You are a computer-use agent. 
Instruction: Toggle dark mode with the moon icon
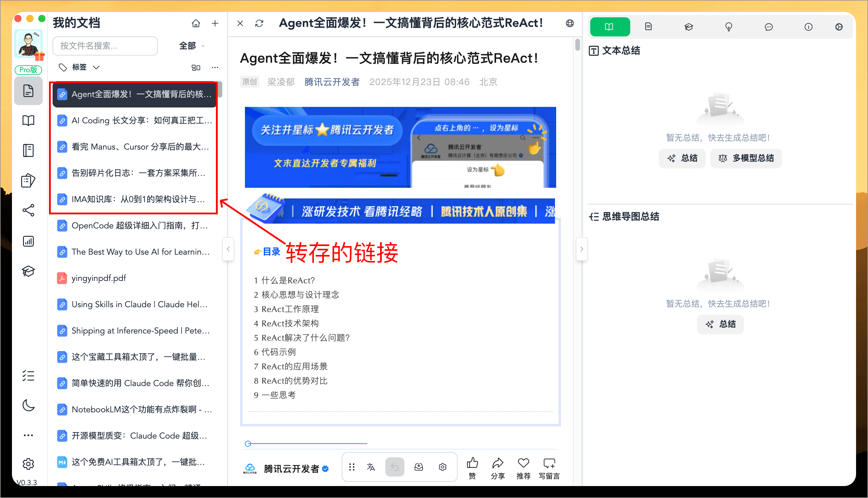[28, 406]
